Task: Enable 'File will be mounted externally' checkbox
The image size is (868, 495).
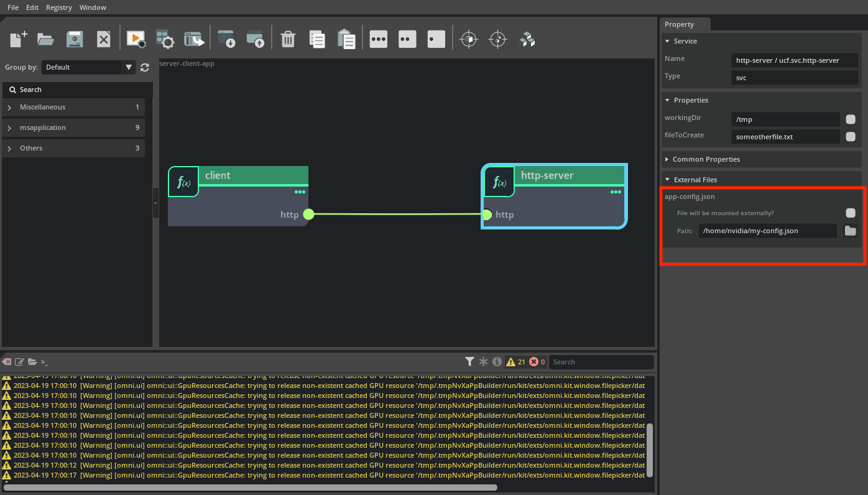Action: 850,213
